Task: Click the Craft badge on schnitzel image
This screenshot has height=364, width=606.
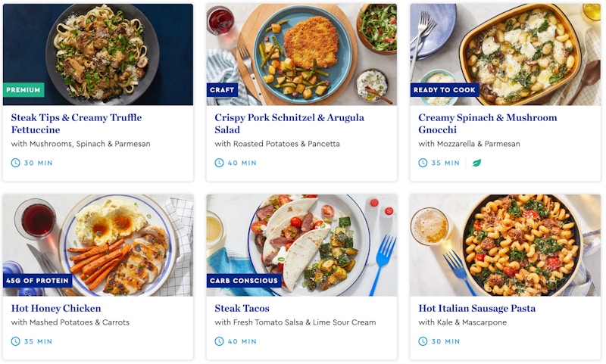Action: pos(222,90)
